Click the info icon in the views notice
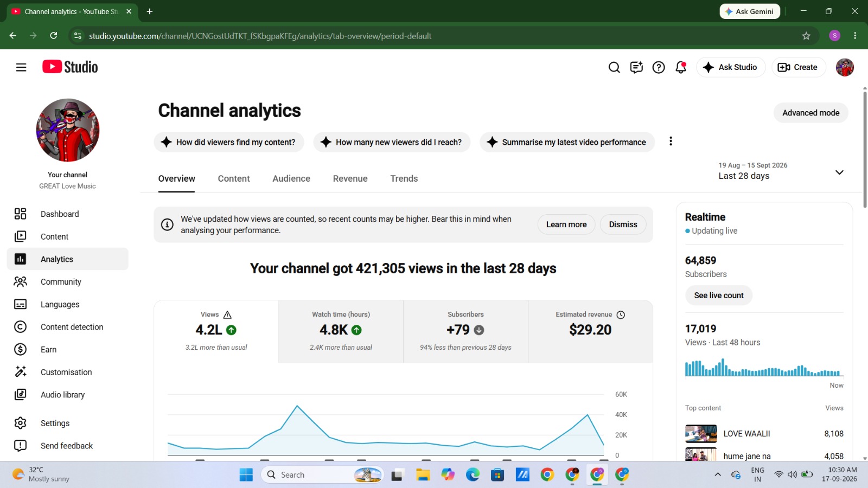Screen dimensions: 868x488 167,224
